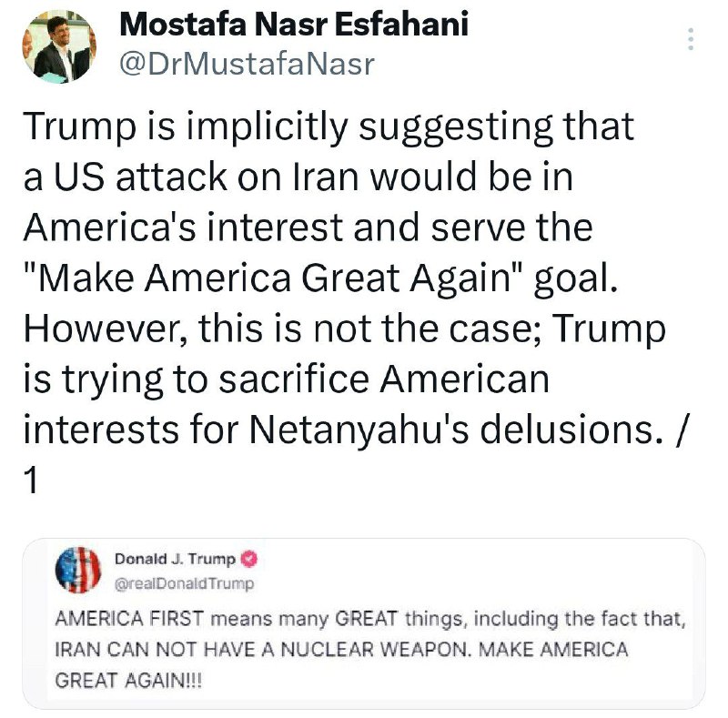Screen dimensions: 728x718
Task: Click the line "America's interest and serve the"
Action: (x=308, y=228)
